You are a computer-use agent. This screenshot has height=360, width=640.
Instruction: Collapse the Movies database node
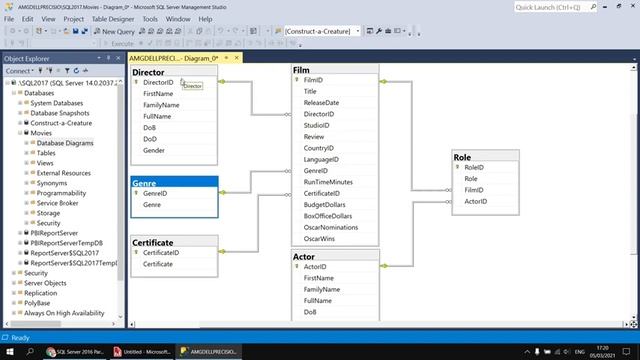click(x=20, y=133)
